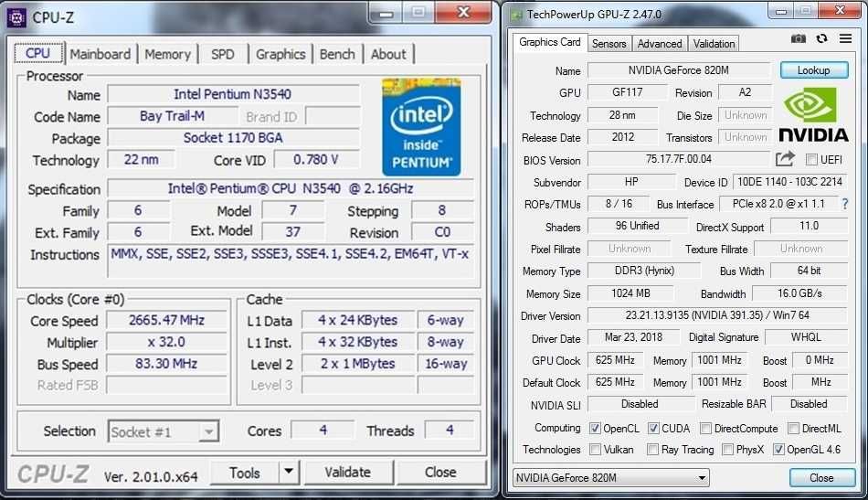Click the GPU-Z refresh icon
This screenshot has width=868, height=500.
coord(821,38)
